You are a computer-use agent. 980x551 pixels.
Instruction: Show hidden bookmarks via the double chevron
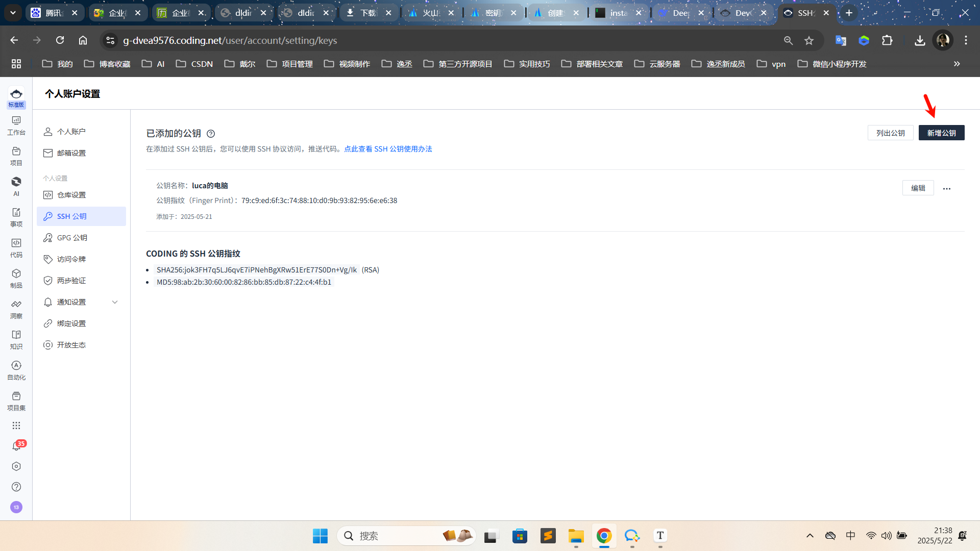point(957,64)
